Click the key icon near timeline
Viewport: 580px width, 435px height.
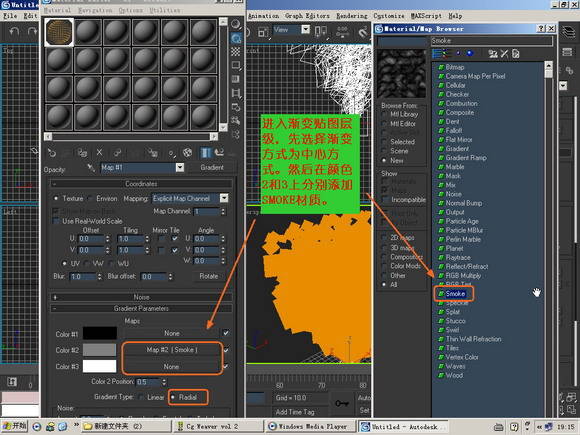342,403
